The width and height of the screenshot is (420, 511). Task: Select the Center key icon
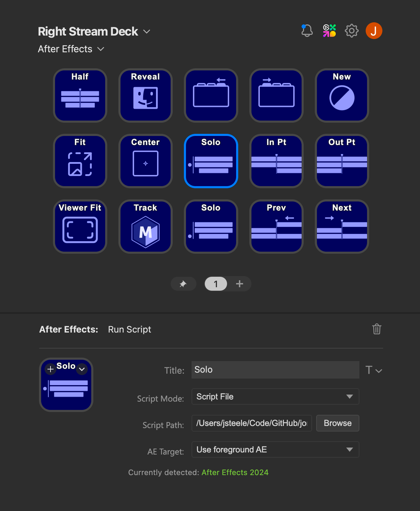(x=146, y=161)
